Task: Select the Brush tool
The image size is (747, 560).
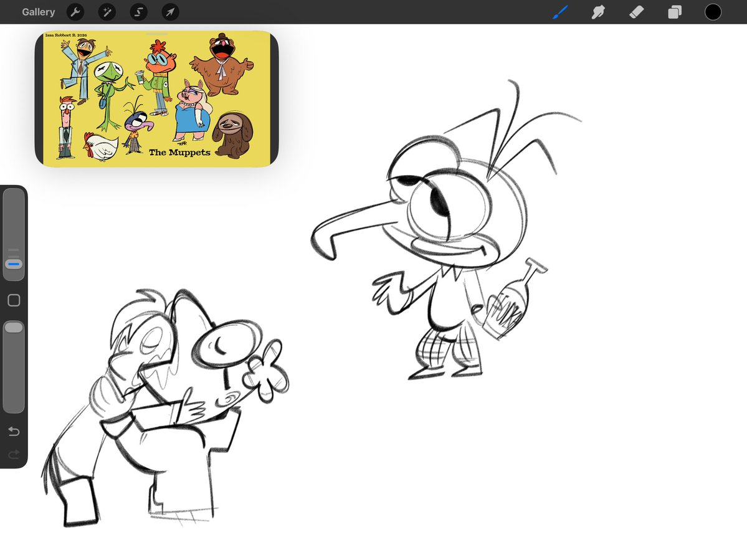Action: (x=560, y=12)
